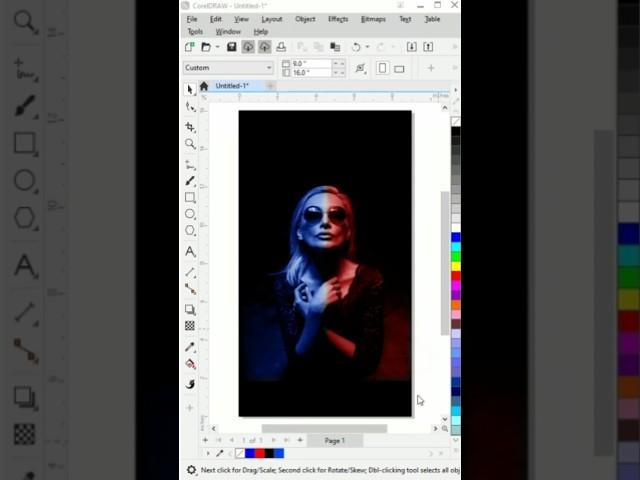Select the Artistic Media brush tool
640x480 pixels.
[x=190, y=181]
